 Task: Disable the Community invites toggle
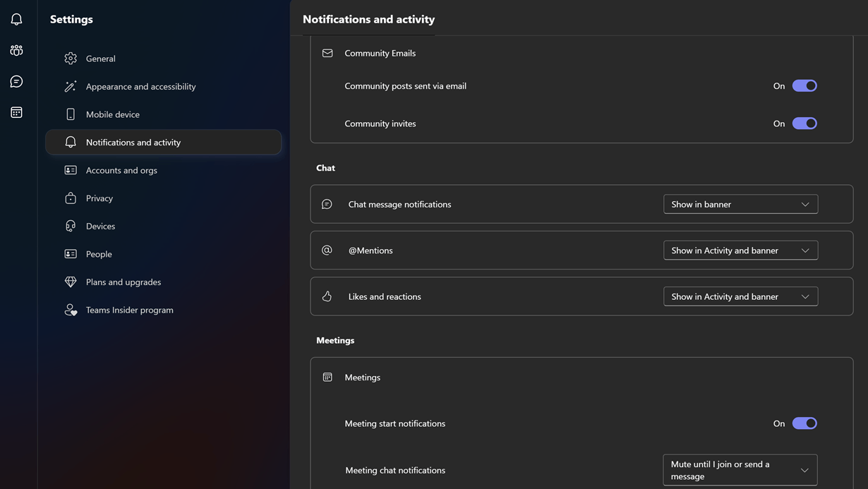(804, 123)
